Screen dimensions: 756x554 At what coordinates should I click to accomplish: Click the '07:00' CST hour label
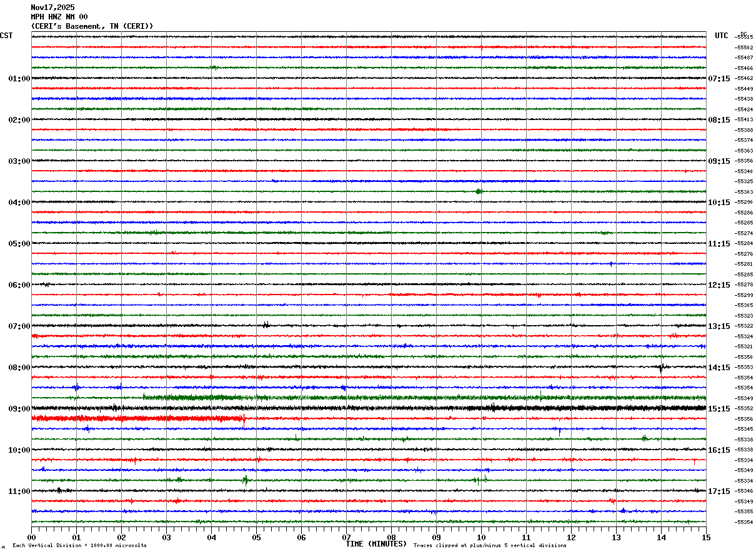(19, 326)
